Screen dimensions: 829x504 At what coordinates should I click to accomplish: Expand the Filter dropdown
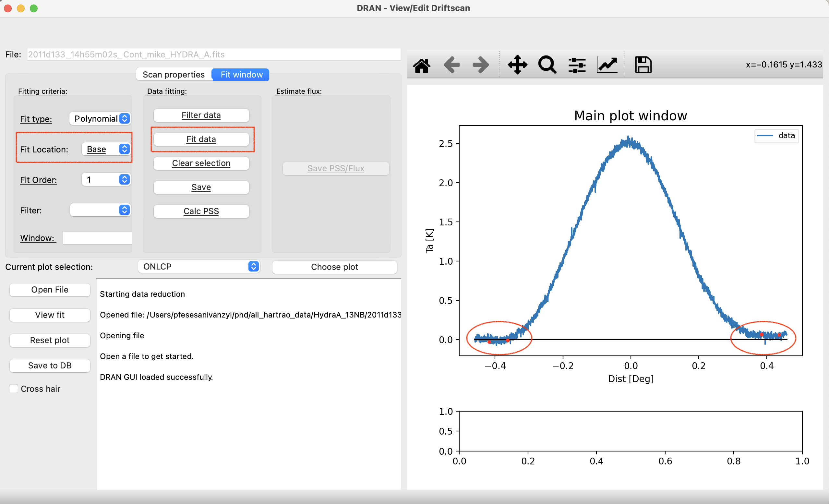click(x=100, y=210)
